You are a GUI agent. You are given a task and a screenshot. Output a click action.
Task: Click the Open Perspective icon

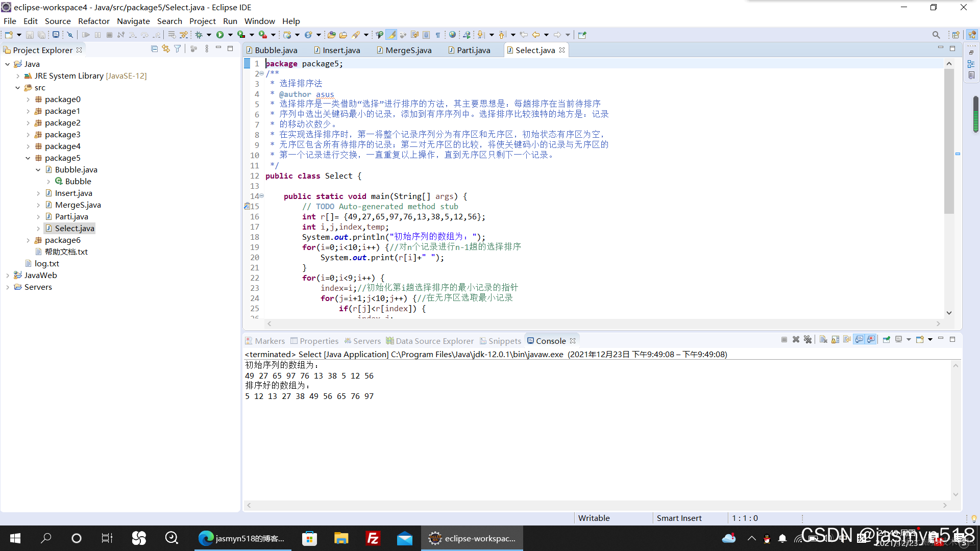(956, 35)
